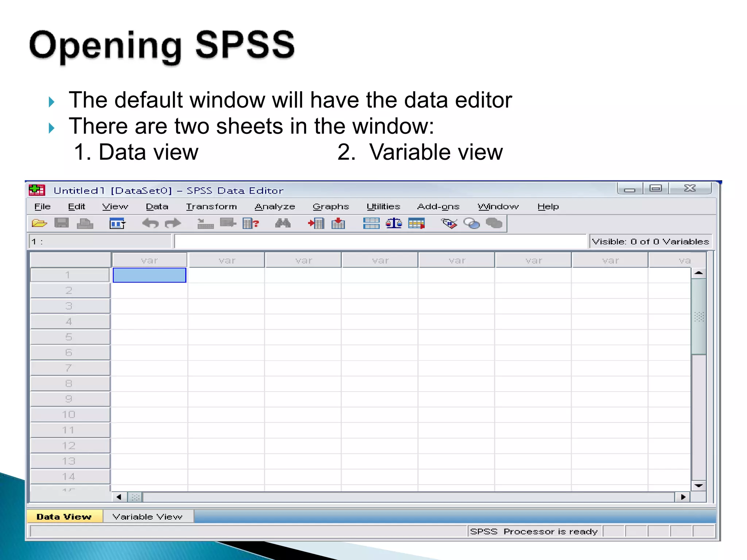This screenshot has height=560, width=747.
Task: Select the first 'var' column header
Action: [150, 260]
